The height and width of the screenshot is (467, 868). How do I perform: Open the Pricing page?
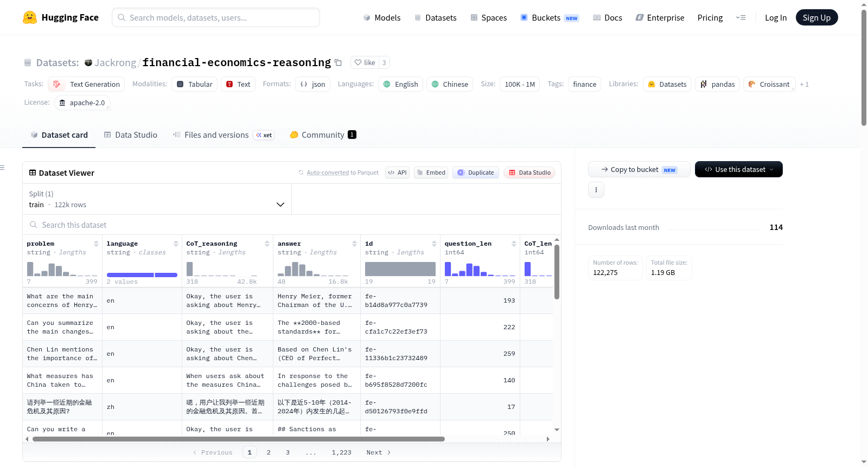tap(710, 17)
